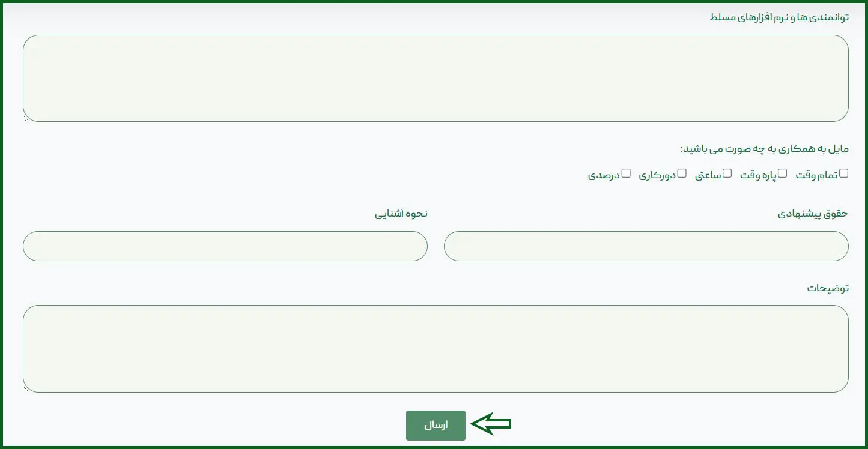Screen dimensions: 868x449
Task: Click the حقوق پیشنهادی label
Action: coord(813,214)
